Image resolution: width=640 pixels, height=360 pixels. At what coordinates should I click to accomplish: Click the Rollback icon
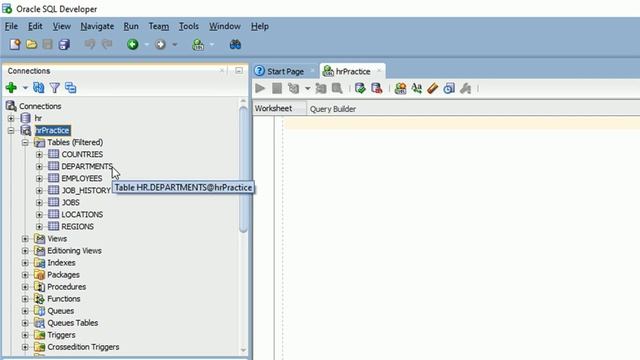pos(376,88)
